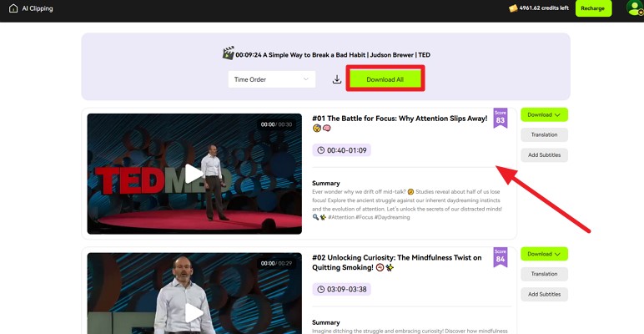
Task: Click the Summary heading of clip #02
Action: pyautogui.click(x=325, y=322)
